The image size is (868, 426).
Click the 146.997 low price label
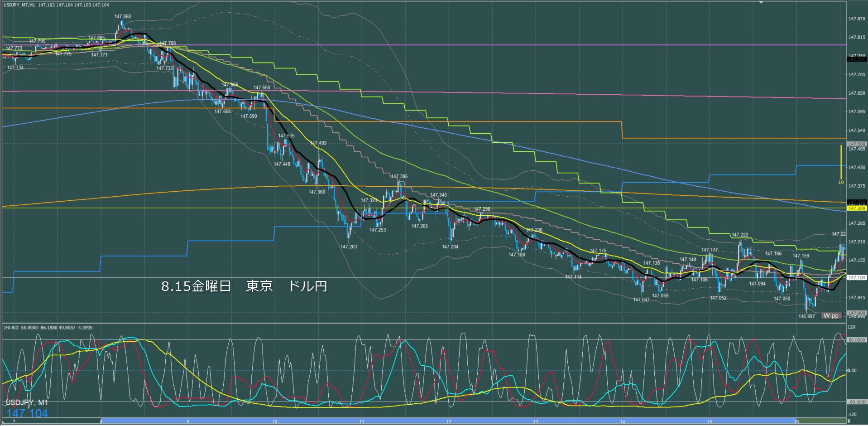pyautogui.click(x=806, y=316)
